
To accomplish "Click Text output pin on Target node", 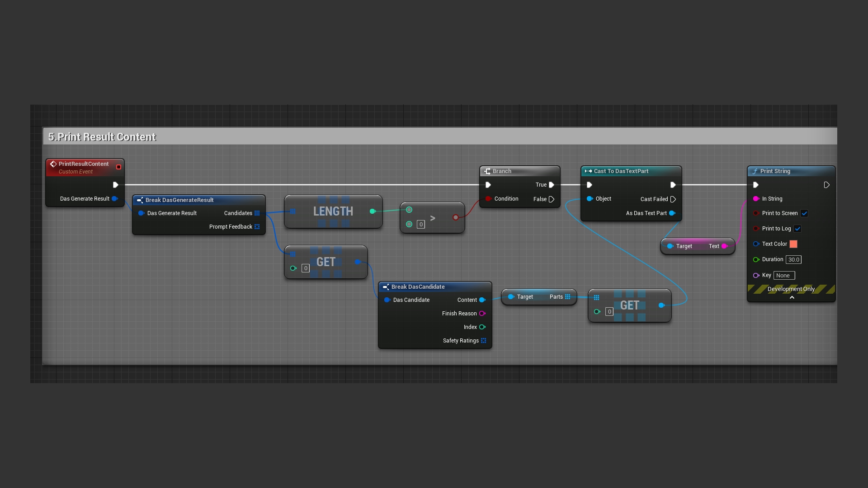I will 725,246.
